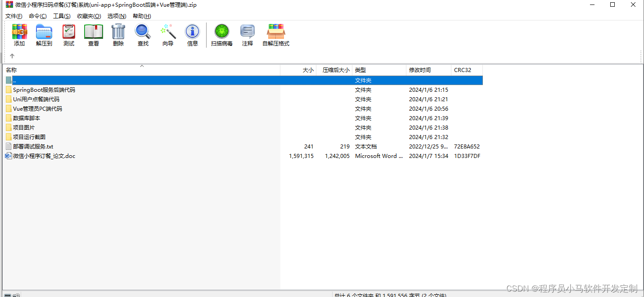Viewport: 644px width, 297px height.
Task: Click the address bar below the toolbar
Action: point(315,56)
